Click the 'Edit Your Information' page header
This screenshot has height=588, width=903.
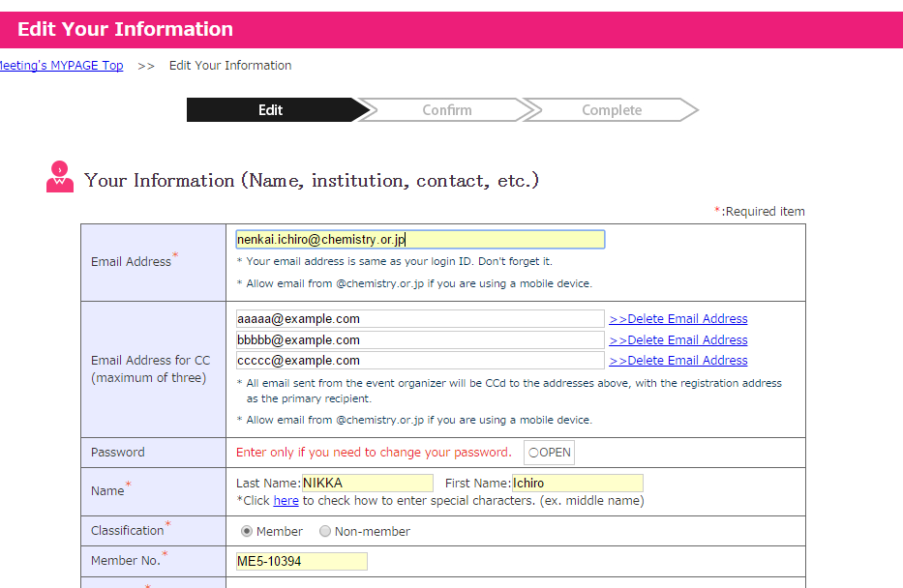pos(125,29)
